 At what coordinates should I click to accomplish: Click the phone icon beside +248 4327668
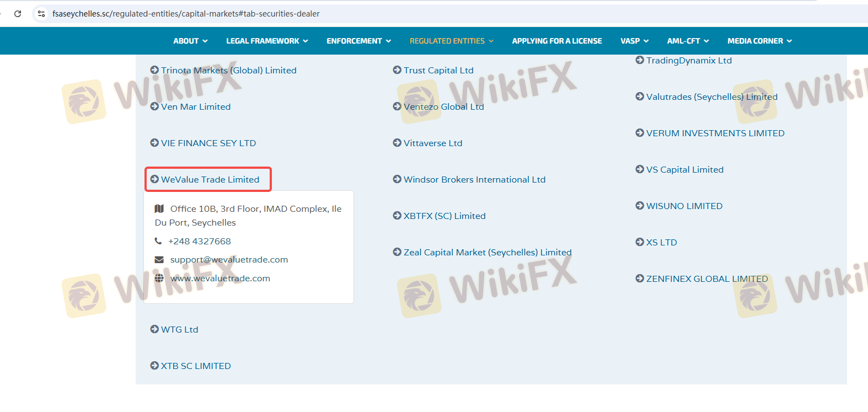point(158,241)
